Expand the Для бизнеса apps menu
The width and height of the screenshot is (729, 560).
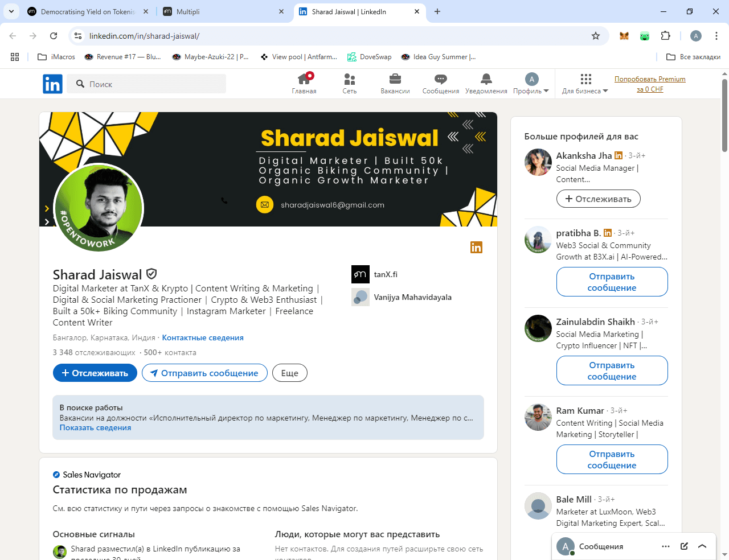[585, 84]
